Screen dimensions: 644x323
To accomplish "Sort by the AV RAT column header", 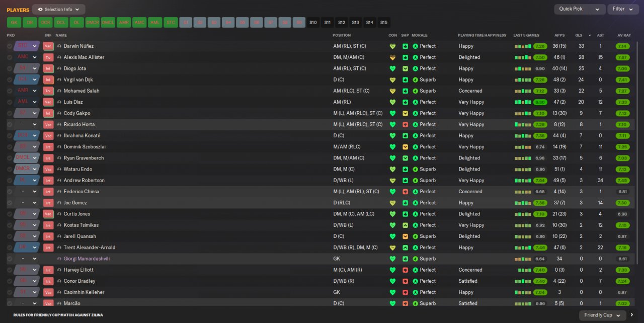I will tap(624, 35).
